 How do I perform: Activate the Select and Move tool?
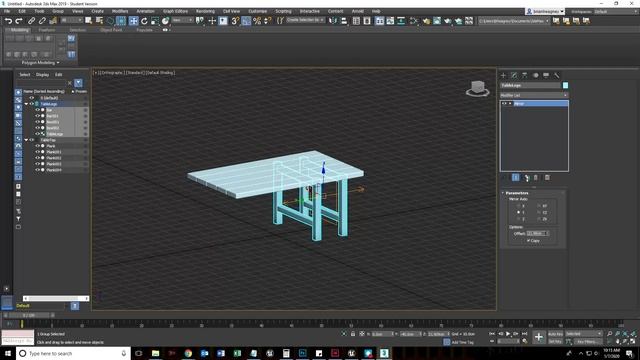(x=133, y=21)
